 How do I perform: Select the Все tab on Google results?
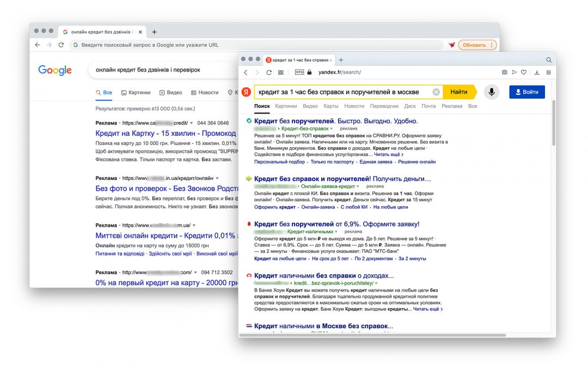click(x=104, y=92)
